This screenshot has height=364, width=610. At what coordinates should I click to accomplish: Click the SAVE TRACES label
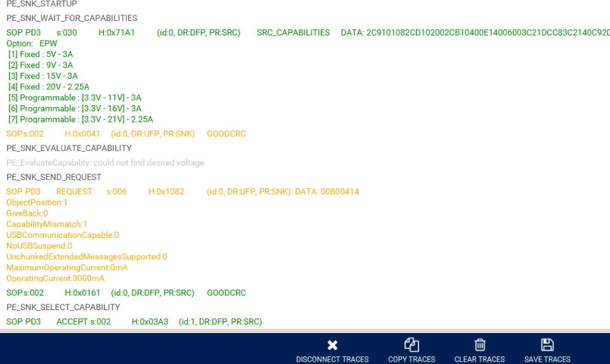pos(547,360)
